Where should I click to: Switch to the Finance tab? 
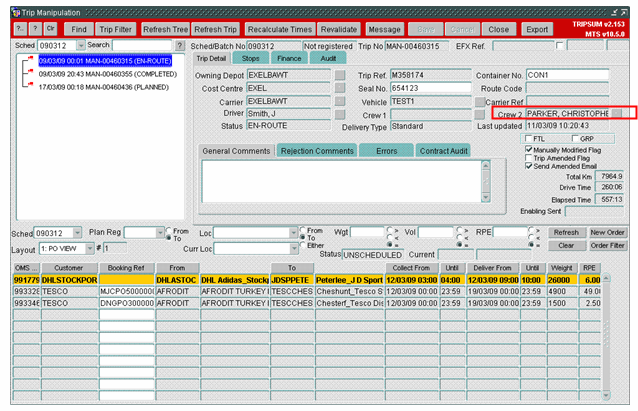click(289, 59)
